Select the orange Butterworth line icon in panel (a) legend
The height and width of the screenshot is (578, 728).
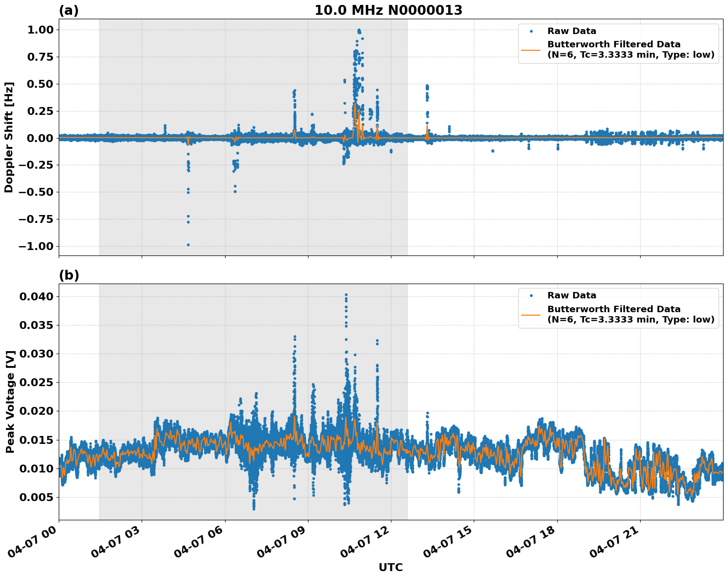(532, 50)
